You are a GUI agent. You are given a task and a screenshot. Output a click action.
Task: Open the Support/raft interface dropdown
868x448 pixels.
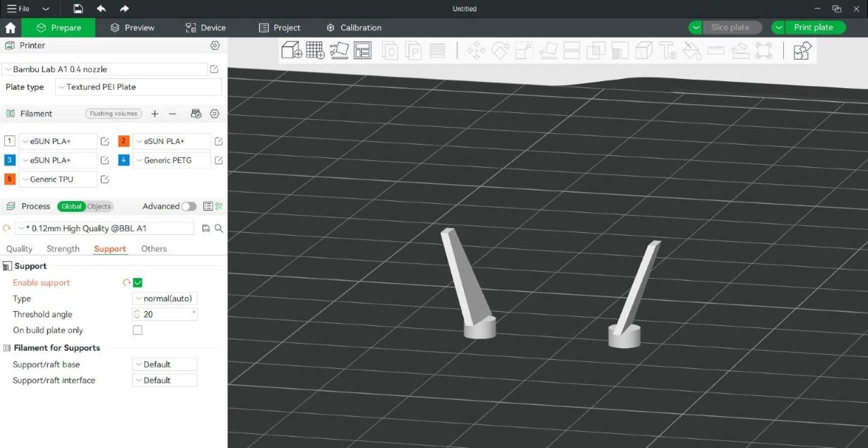pos(165,380)
